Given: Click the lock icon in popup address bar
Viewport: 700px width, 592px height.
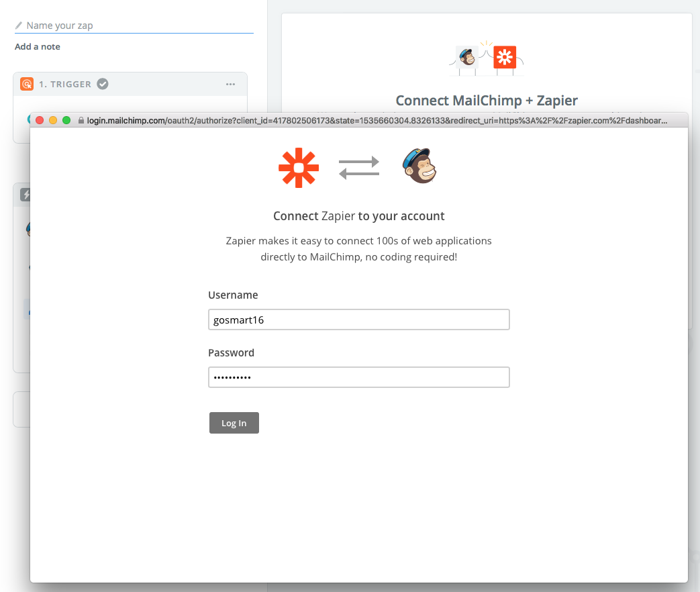Looking at the screenshot, I should (81, 121).
